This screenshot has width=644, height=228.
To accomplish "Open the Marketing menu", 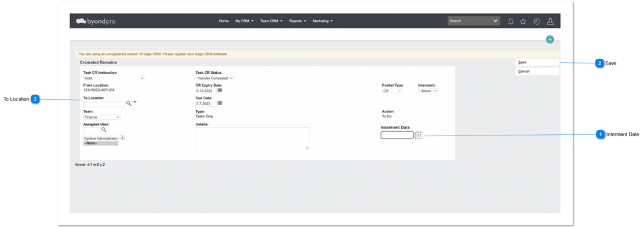I will pyautogui.click(x=323, y=21).
